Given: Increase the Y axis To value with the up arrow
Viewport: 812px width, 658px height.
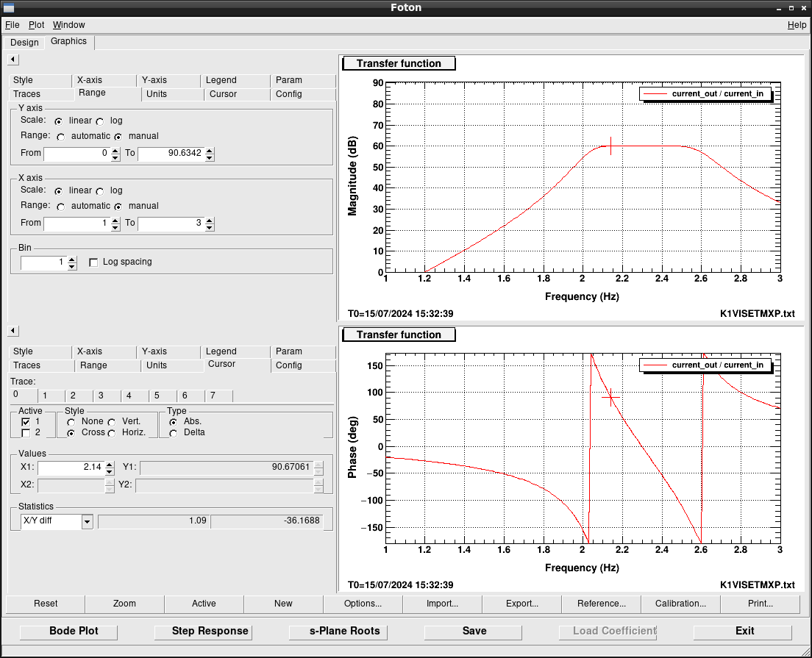Looking at the screenshot, I should click(x=210, y=151).
